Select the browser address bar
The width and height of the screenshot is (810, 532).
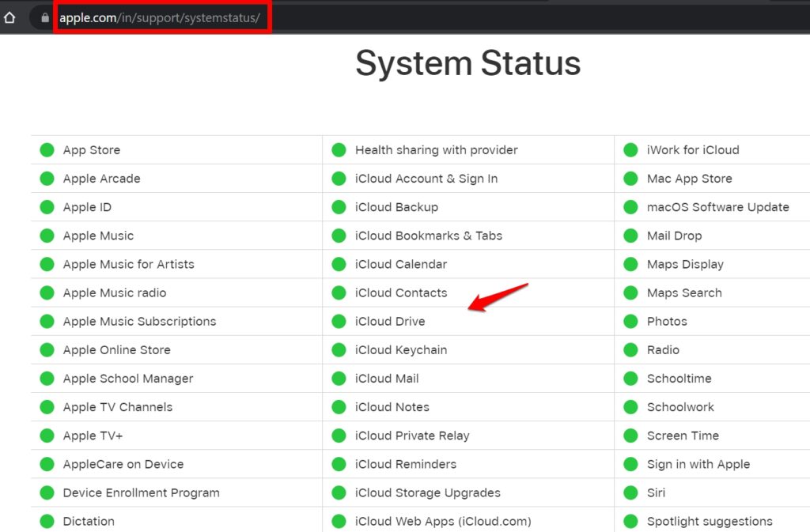[x=162, y=17]
